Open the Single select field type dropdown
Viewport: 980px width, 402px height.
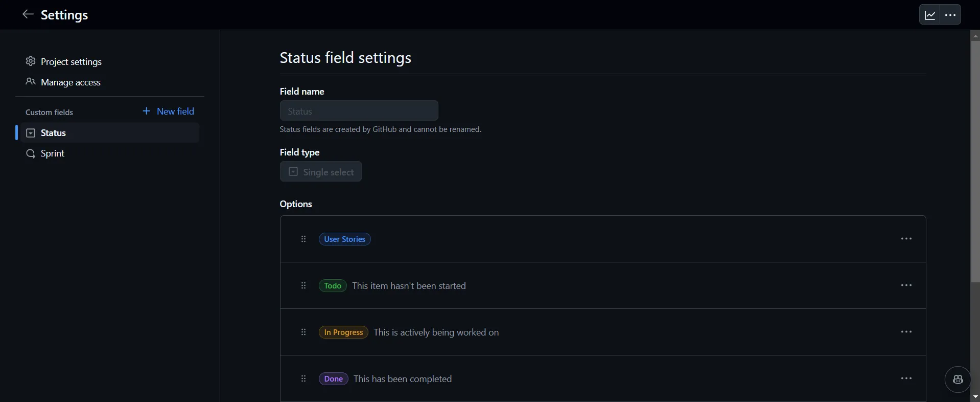point(321,172)
